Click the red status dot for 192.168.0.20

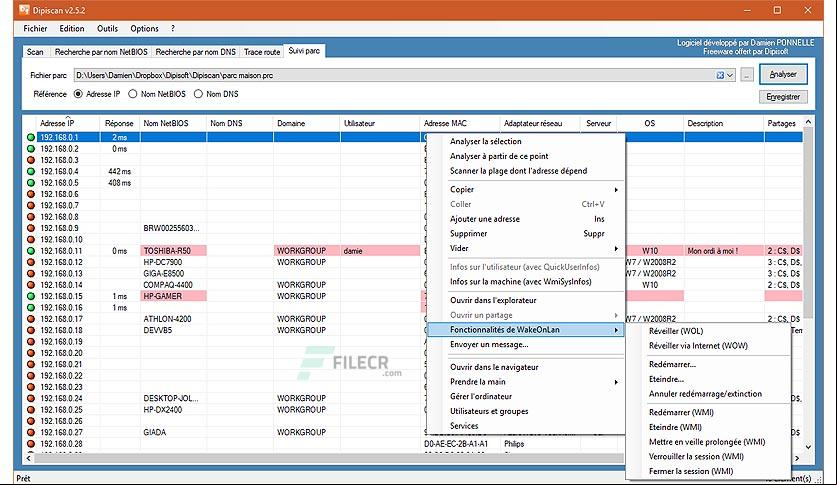[31, 353]
